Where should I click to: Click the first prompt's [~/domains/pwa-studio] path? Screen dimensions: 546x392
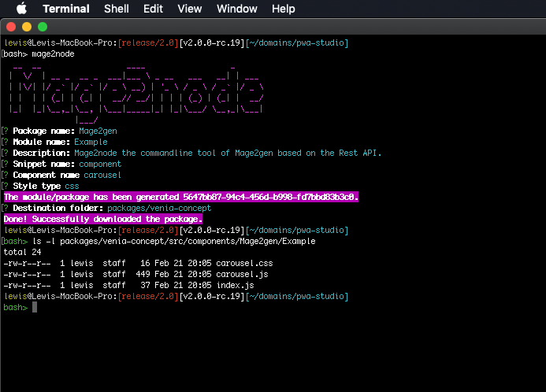coord(297,43)
